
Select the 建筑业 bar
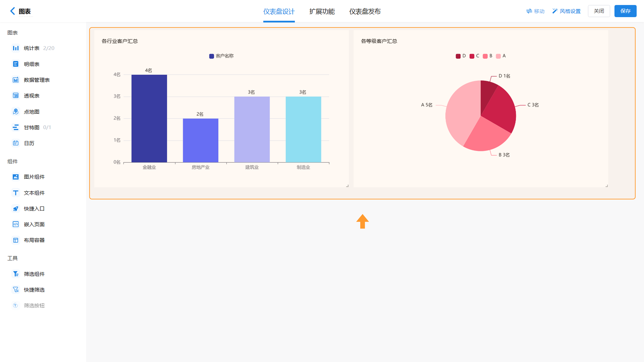(252, 129)
